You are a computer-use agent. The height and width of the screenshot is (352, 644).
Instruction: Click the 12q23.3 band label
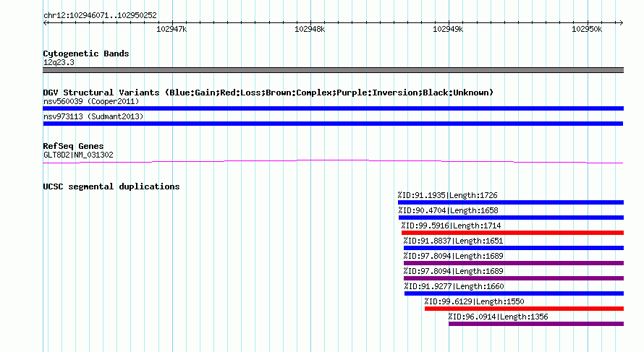click(x=59, y=62)
